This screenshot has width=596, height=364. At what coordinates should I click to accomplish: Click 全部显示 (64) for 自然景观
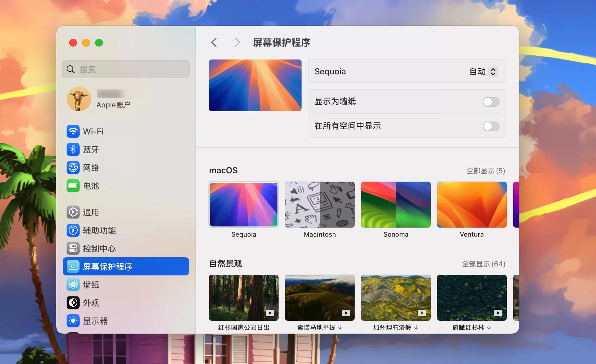point(483,264)
